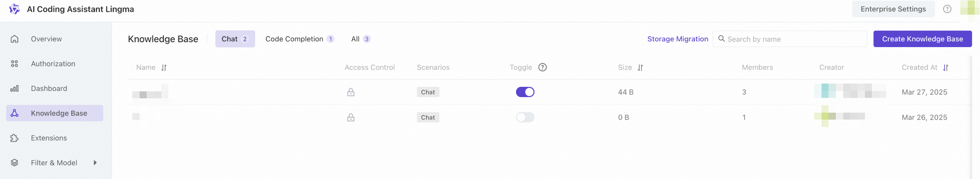Expand the Filter & Model submenu arrow
This screenshot has height=179, width=980.
(95, 163)
